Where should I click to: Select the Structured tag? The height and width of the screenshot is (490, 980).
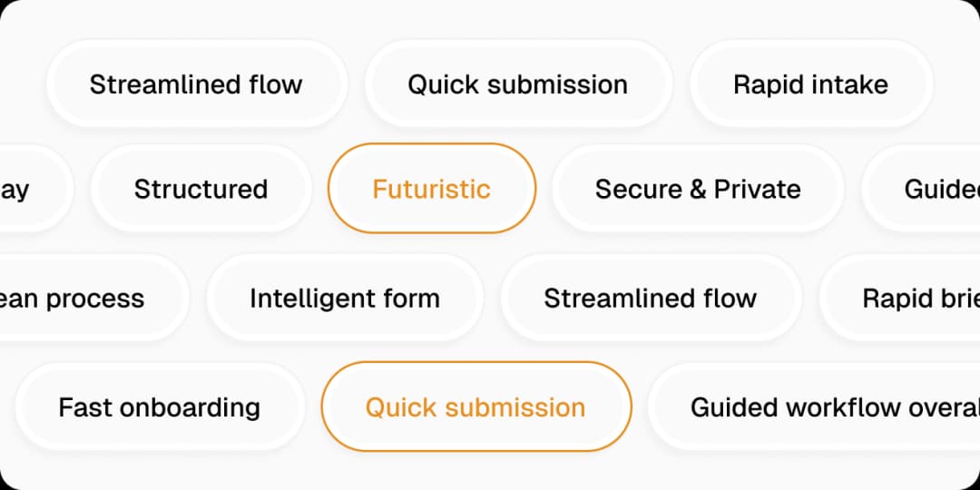(x=201, y=189)
